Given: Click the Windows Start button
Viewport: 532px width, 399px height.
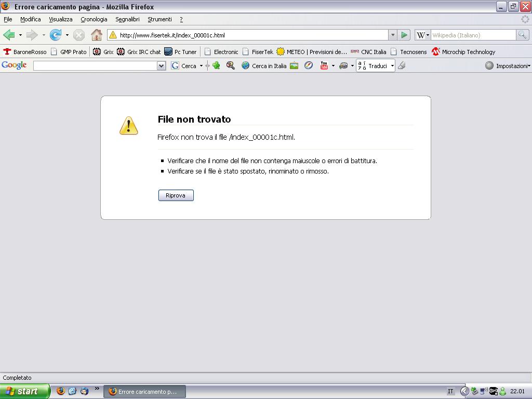Looking at the screenshot, I should tap(24, 391).
